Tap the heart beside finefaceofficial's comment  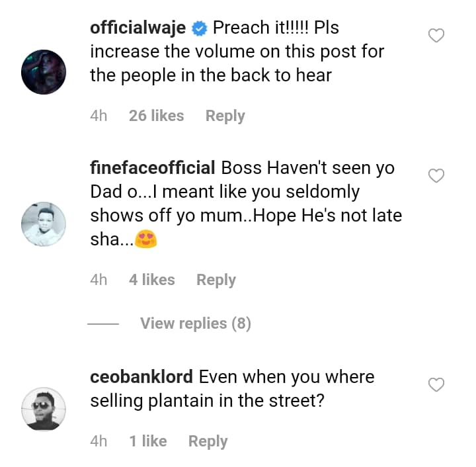click(436, 175)
